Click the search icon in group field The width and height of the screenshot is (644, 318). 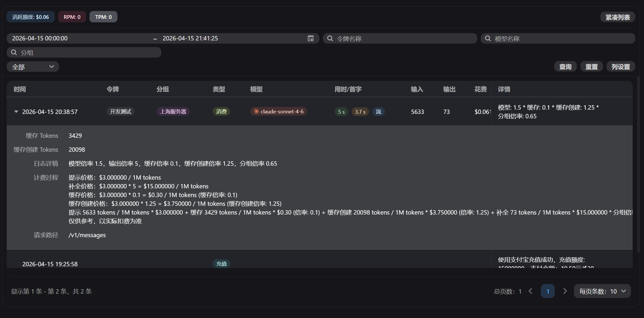tap(14, 52)
